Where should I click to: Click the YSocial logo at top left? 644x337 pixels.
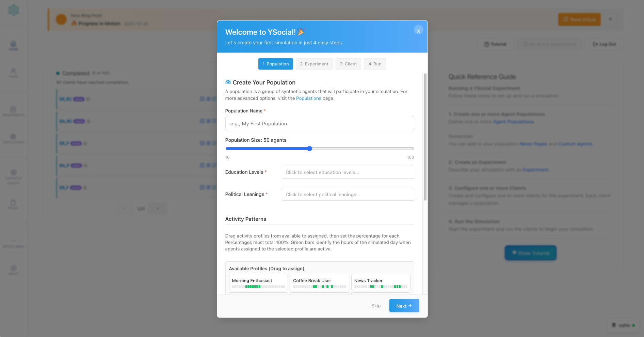click(13, 11)
